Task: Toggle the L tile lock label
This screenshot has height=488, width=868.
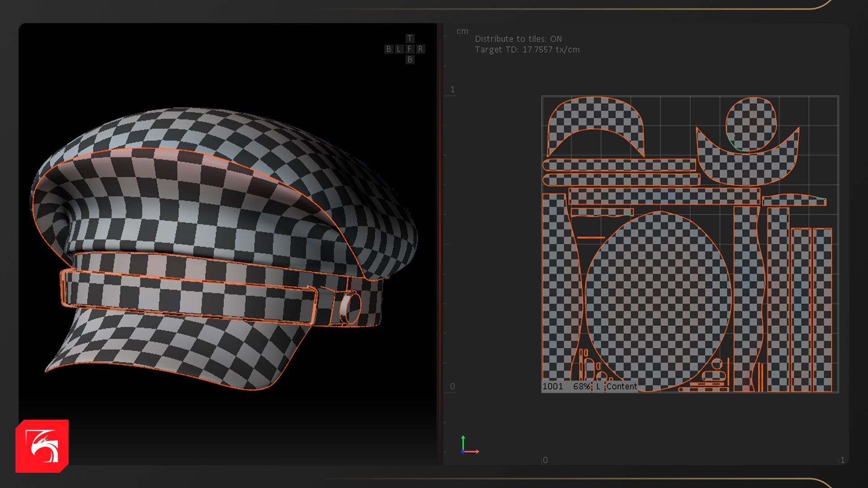Action: [x=598, y=386]
